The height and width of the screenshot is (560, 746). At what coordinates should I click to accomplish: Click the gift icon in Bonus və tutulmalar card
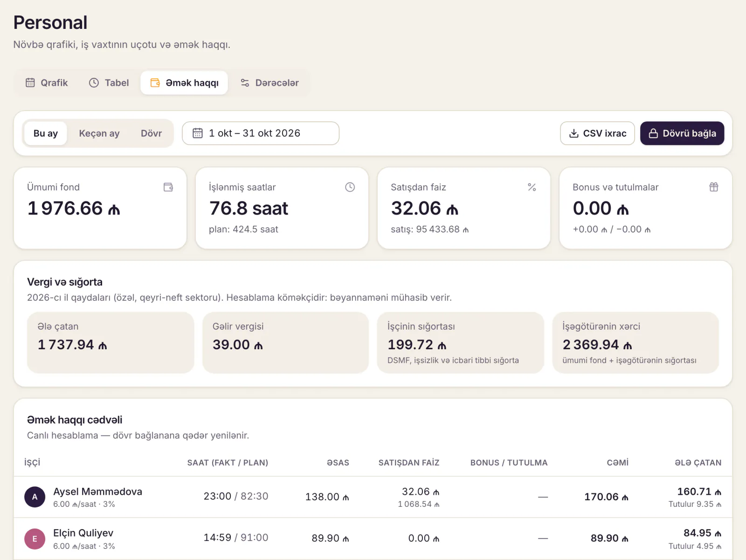pos(714,187)
